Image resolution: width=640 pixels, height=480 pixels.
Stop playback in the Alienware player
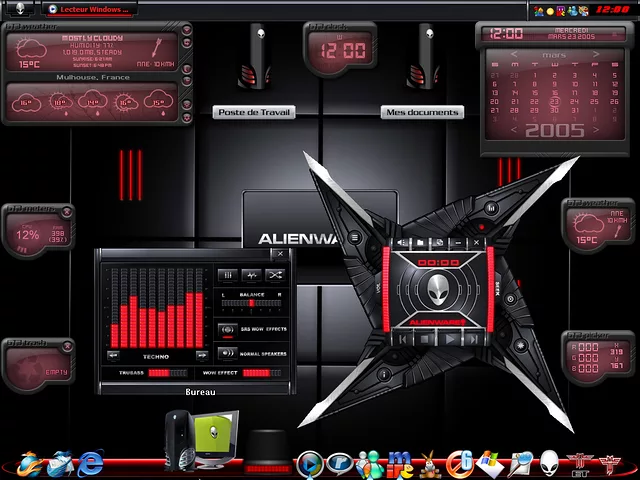coord(425,339)
